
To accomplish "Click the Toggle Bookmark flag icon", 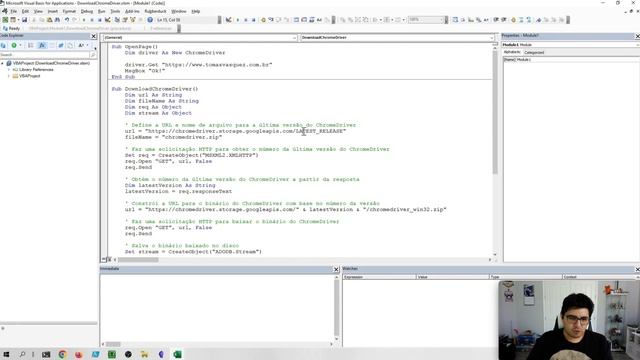I will coord(539,20).
